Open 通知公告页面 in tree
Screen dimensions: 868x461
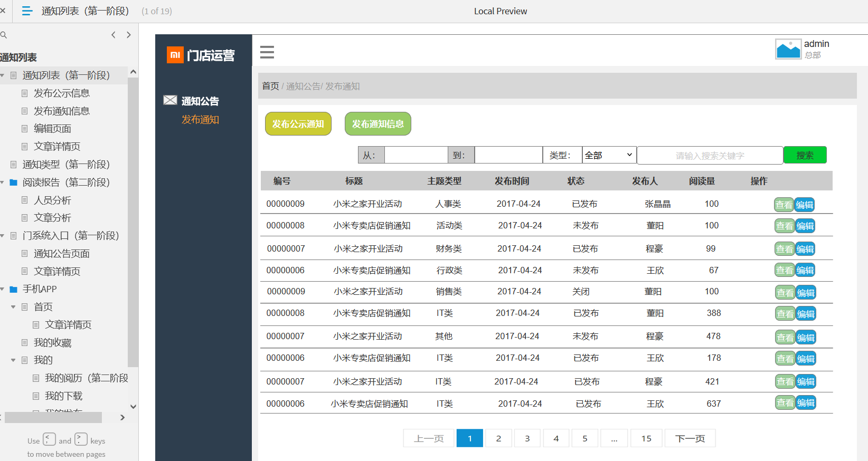click(62, 254)
